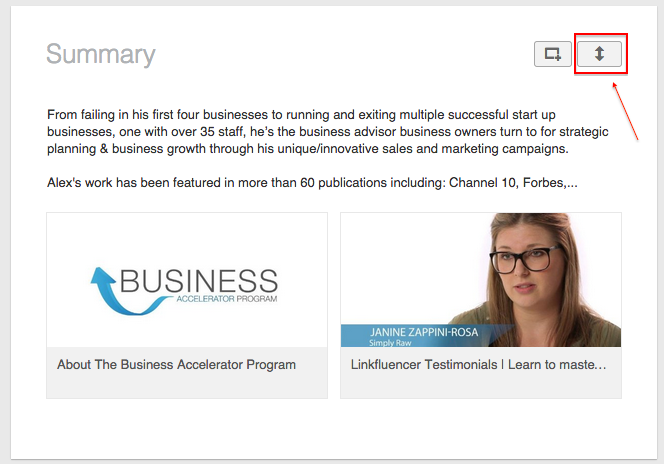Screen dimensions: 664x464
Task: Click 'About The Business Accelerator Program' title
Action: click(177, 365)
